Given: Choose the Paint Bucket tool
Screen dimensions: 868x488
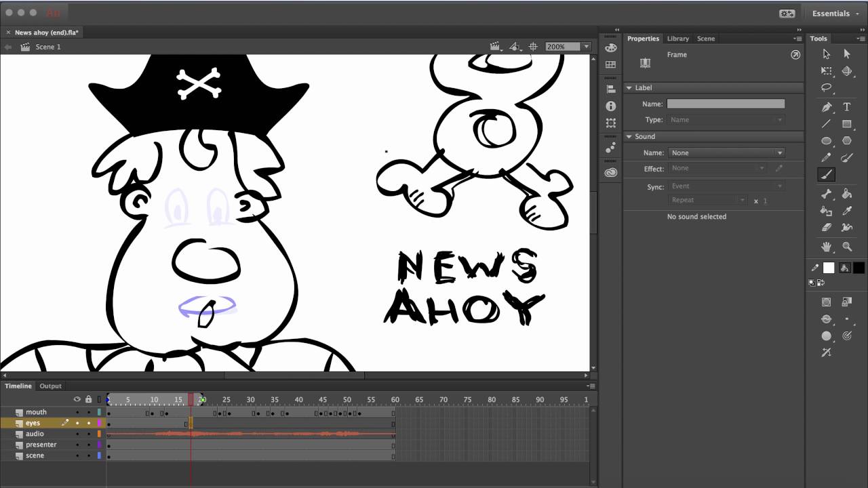Looking at the screenshot, I should (847, 194).
